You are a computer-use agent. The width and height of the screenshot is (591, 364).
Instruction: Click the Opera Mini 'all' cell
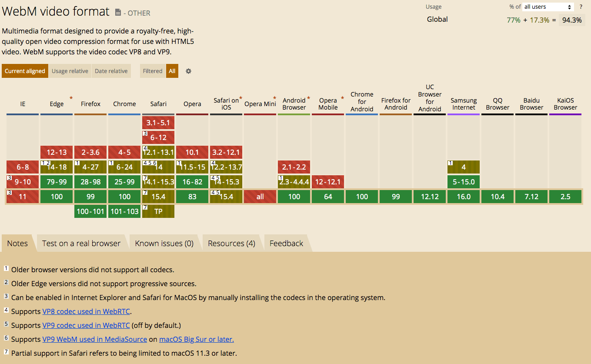click(260, 197)
